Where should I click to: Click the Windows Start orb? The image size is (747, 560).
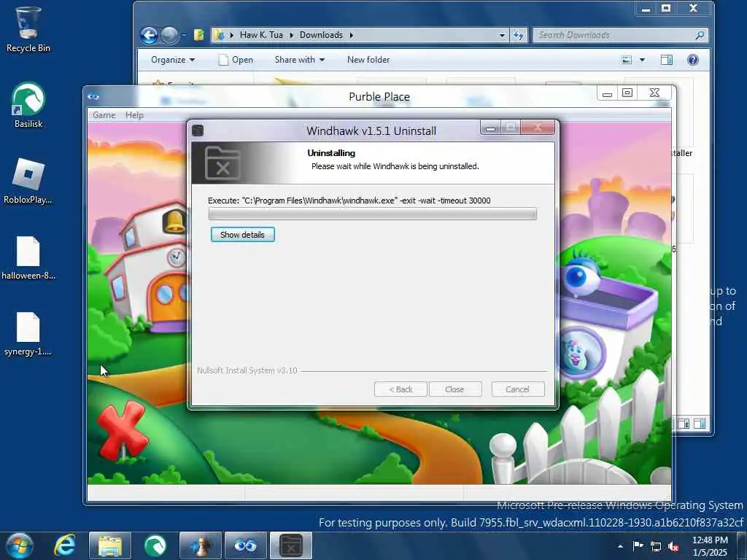click(20, 545)
